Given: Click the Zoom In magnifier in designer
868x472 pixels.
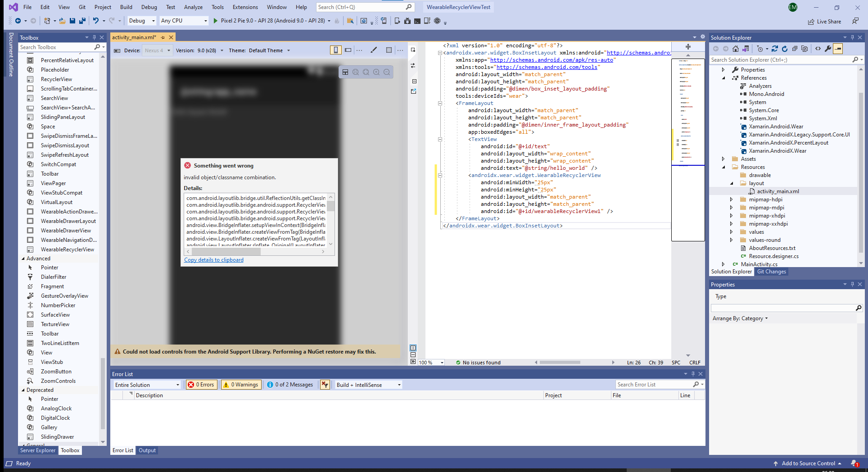Looking at the screenshot, I should coord(376,72).
